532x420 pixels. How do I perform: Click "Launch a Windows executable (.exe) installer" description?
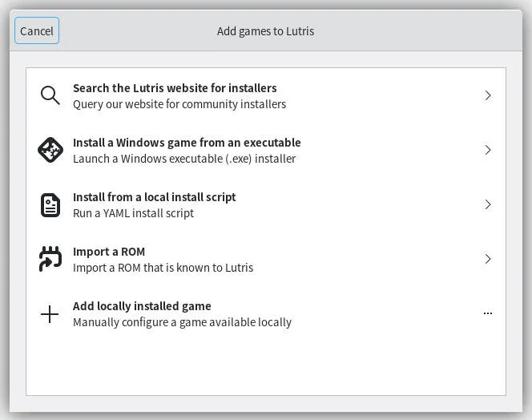coord(184,159)
